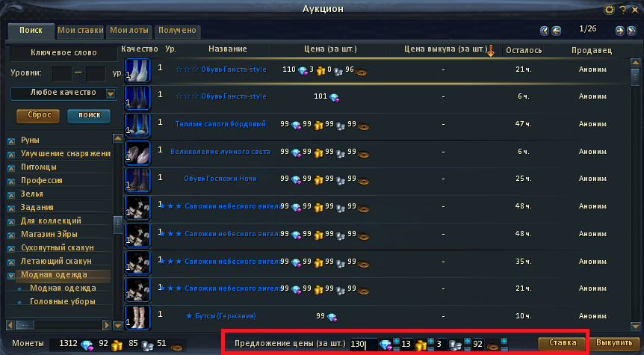The width and height of the screenshot is (644, 355).
Task: Expand the Руны category
Action: (11, 141)
